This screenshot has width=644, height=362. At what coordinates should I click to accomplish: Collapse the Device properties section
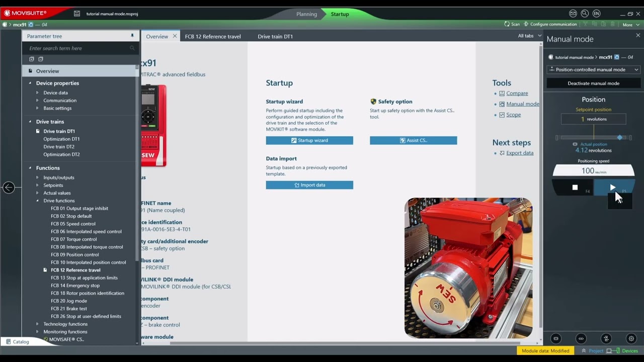(x=30, y=83)
